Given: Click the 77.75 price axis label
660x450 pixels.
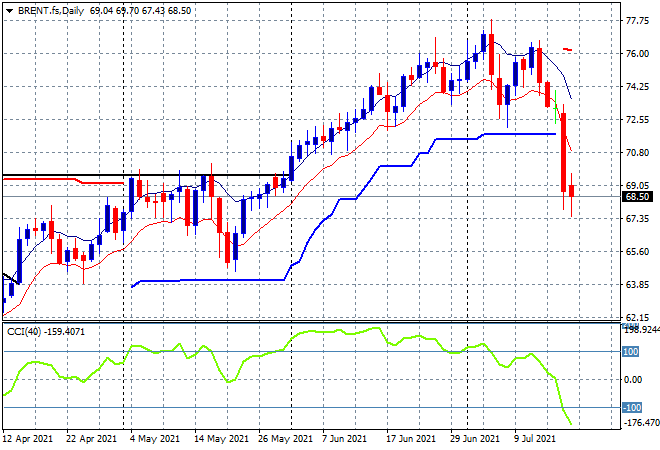Looking at the screenshot, I should click(637, 21).
